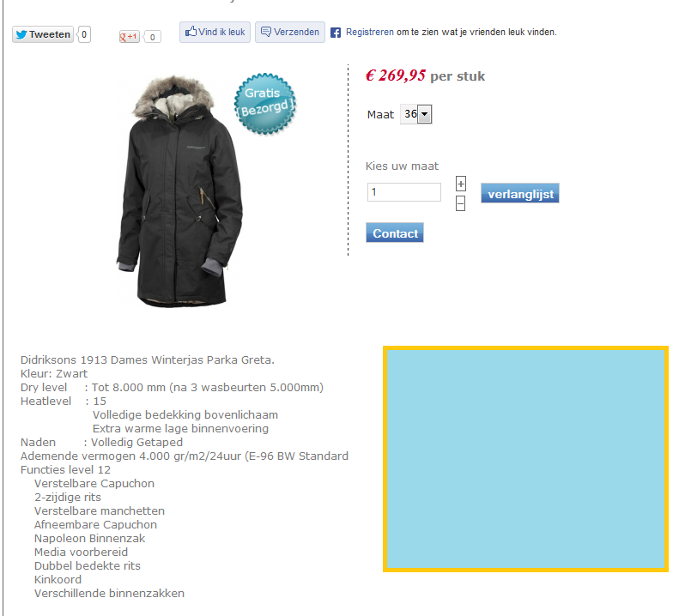Click the Tweeten button with bird icon
The height and width of the screenshot is (616, 691).
43,34
